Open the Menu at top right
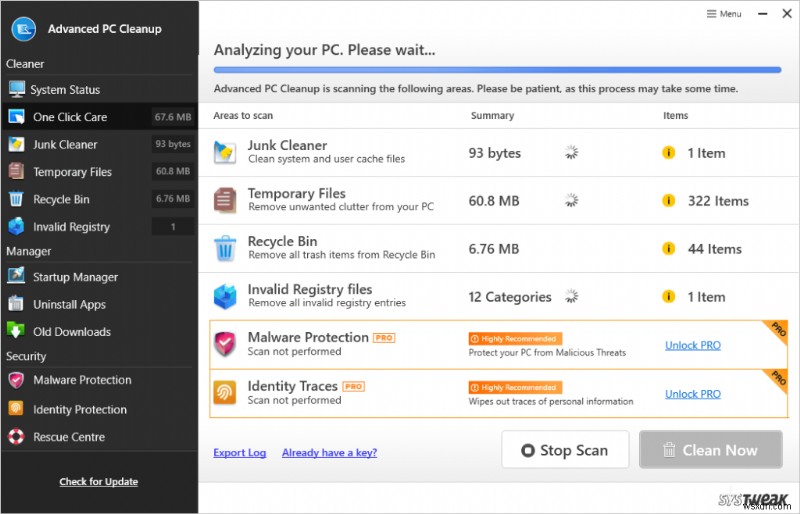 724,14
